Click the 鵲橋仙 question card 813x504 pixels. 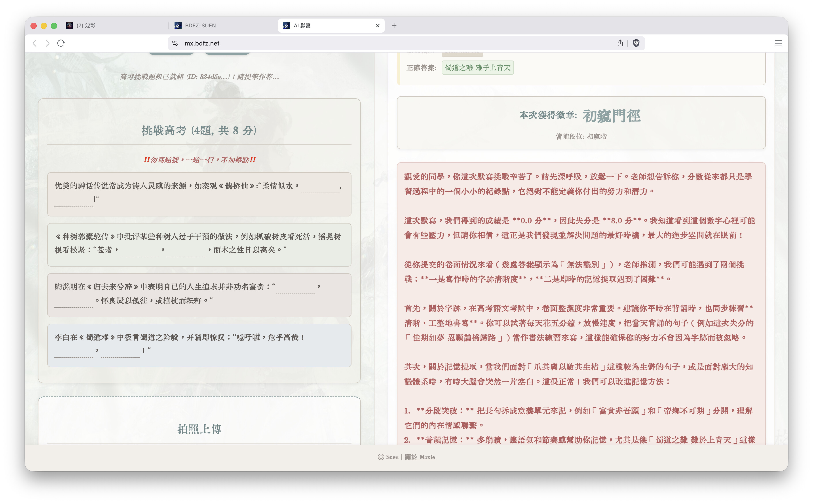(199, 194)
